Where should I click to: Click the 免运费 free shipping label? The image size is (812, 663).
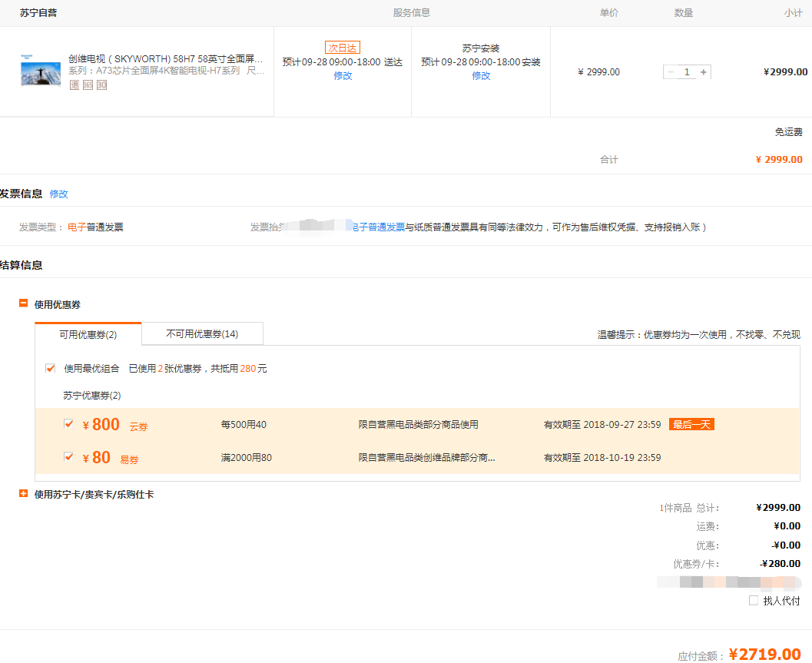point(789,132)
